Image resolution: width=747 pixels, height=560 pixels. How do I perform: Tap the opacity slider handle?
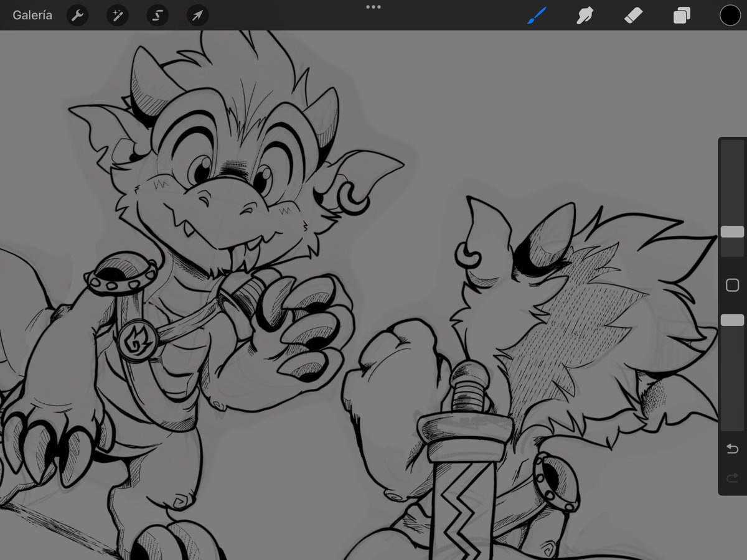point(732,319)
